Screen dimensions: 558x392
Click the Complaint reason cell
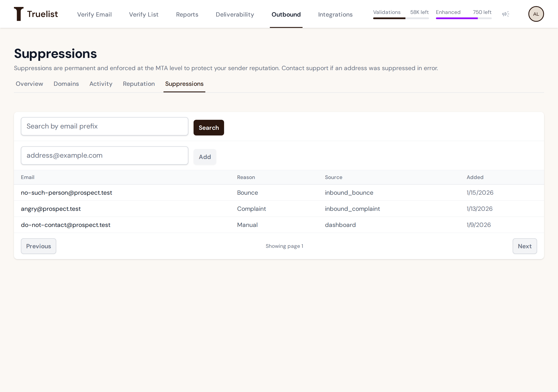(252, 209)
